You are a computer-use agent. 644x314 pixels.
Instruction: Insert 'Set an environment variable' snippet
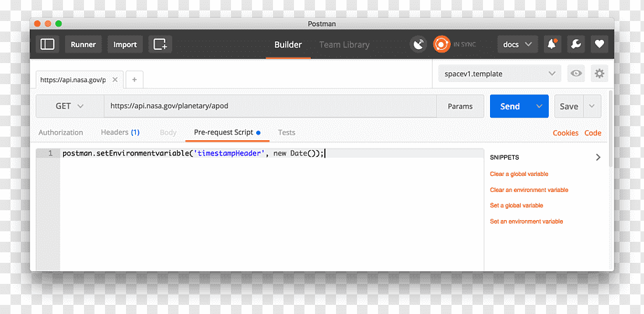[526, 221]
